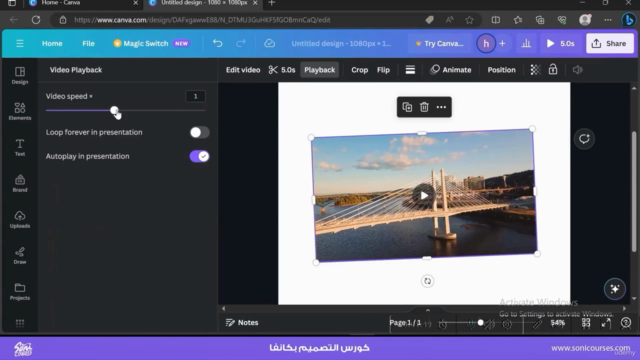This screenshot has height=360, width=640.
Task: Click the Video speed slider handle
Action: (114, 110)
